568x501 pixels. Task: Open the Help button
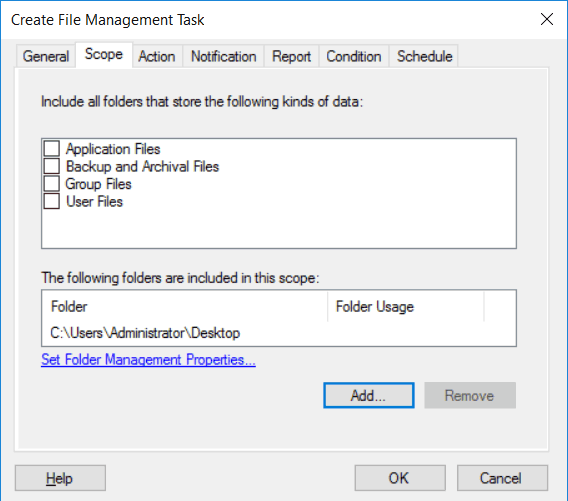click(60, 478)
